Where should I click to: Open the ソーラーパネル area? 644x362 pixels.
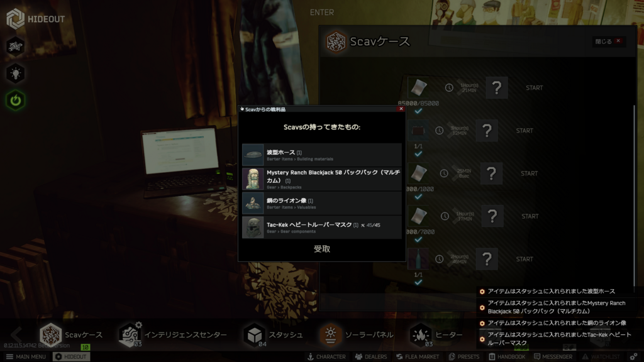[x=330, y=334]
